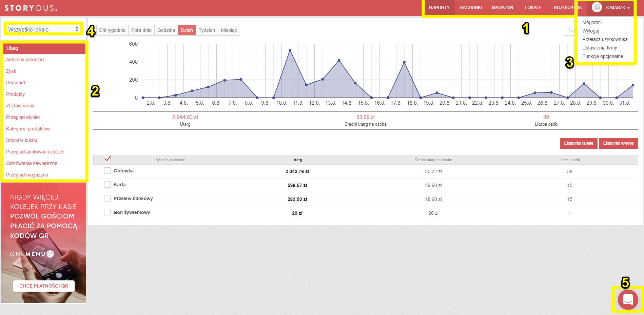Open the Zysk report link
Viewport: 644px width, 315px height.
pos(11,71)
